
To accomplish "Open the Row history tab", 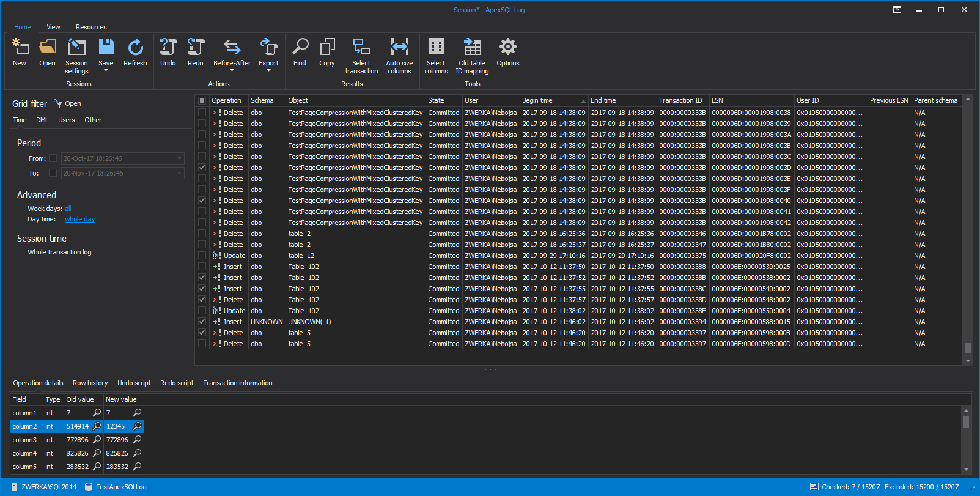I will click(90, 383).
